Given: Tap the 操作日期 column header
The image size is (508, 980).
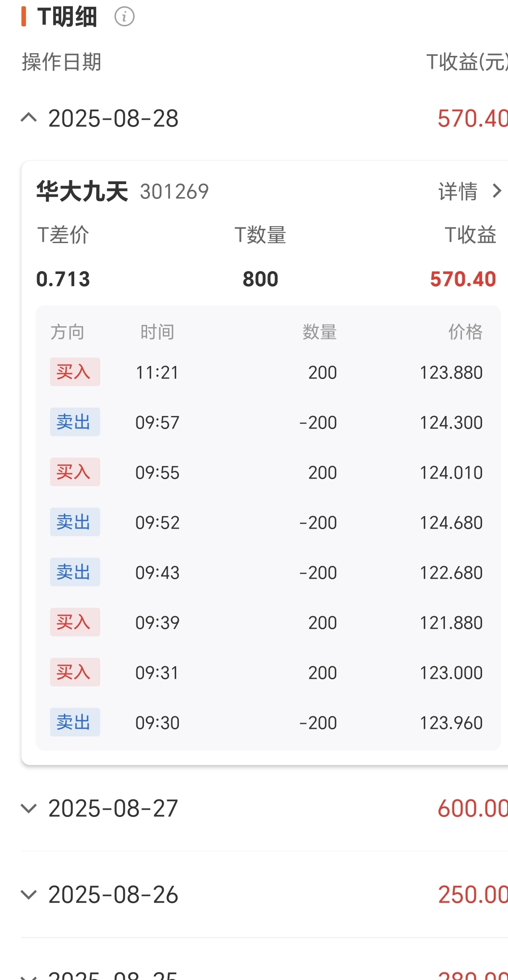Looking at the screenshot, I should pyautogui.click(x=62, y=62).
